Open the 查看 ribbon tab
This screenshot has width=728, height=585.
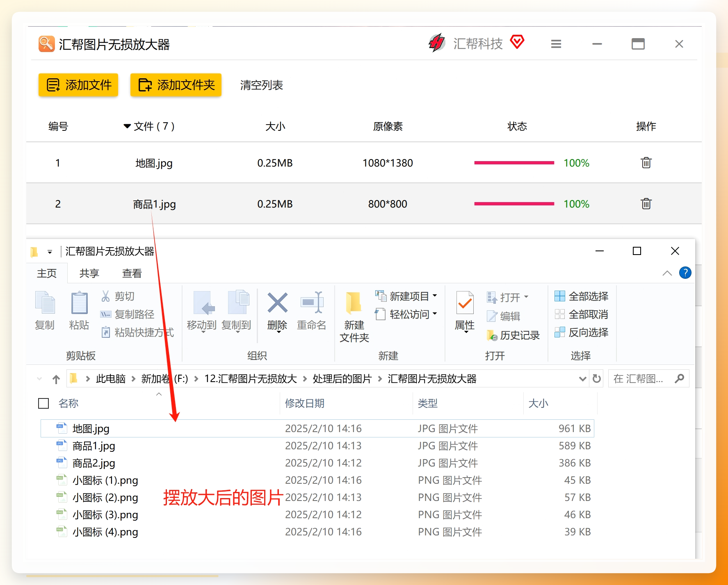pos(132,273)
